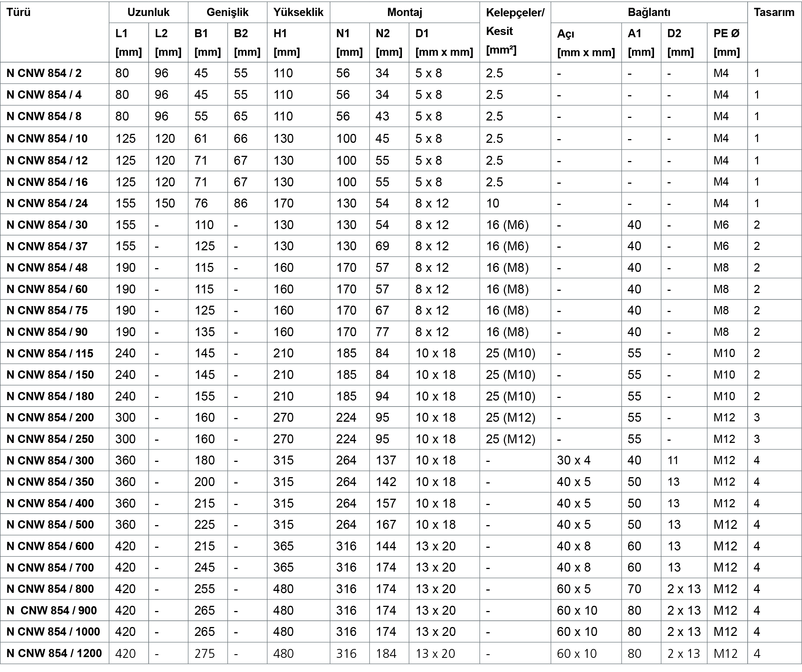Click the 'L2 [mm]' subheader

tap(168, 42)
